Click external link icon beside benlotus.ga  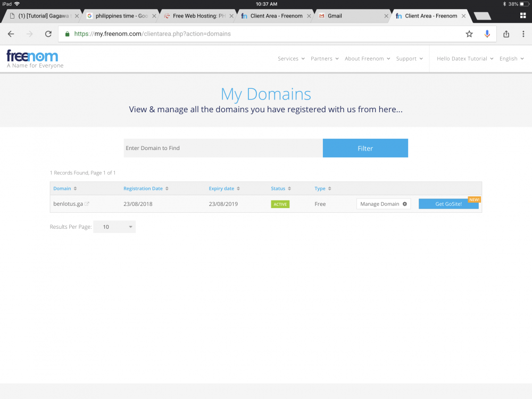coord(87,204)
